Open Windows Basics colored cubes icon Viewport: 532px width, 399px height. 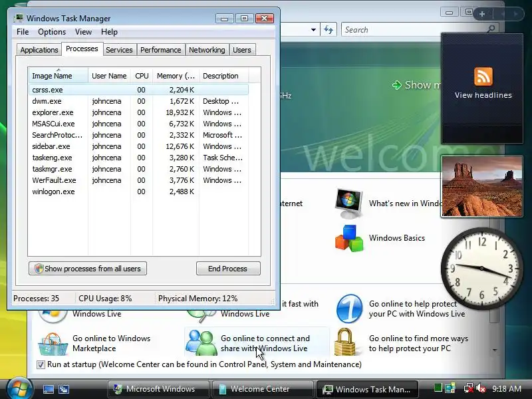click(x=348, y=238)
